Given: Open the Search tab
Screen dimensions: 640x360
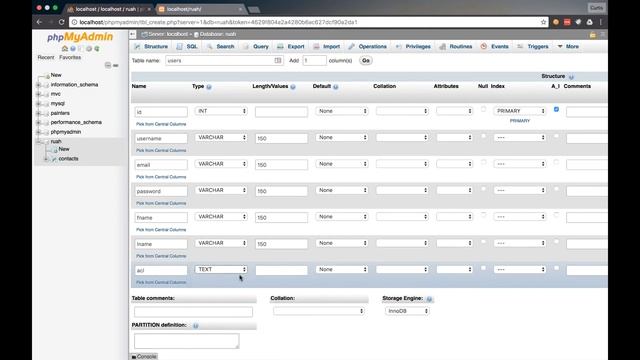Looking at the screenshot, I should [220, 47].
